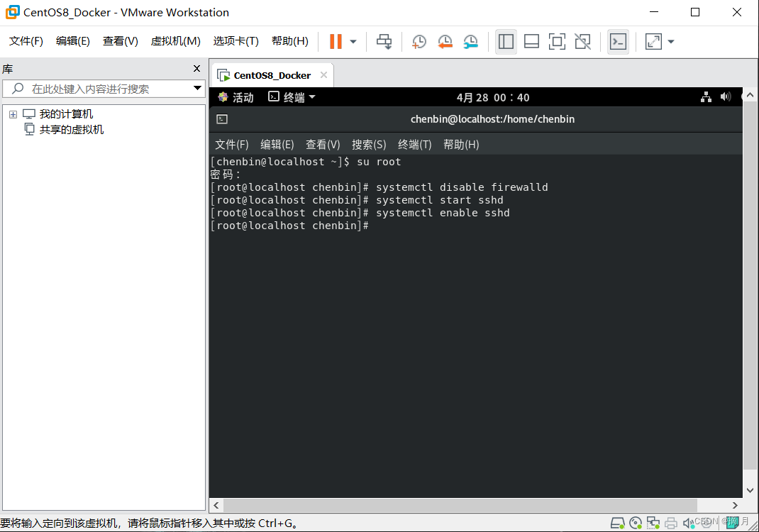
Task: Open terminal 帮助(H) menu
Action: [461, 145]
